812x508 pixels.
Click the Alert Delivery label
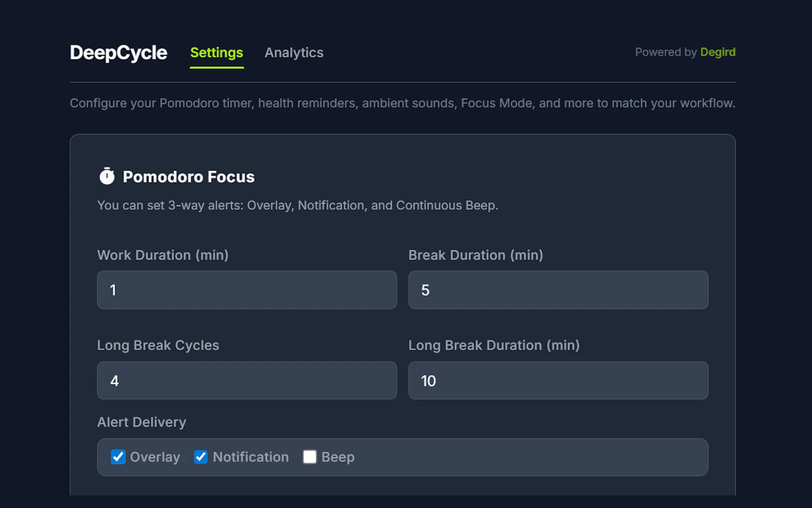tap(142, 422)
